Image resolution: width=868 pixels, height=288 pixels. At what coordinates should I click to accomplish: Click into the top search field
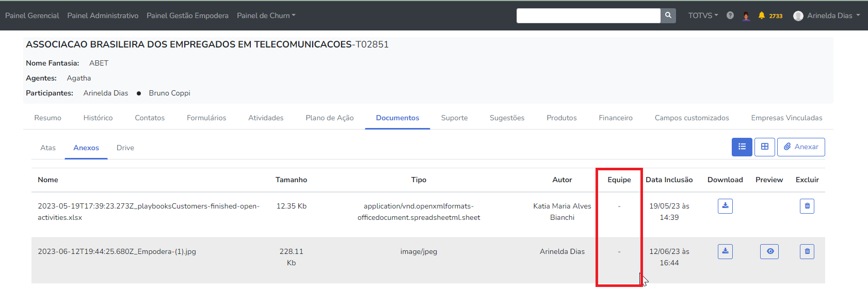point(588,15)
